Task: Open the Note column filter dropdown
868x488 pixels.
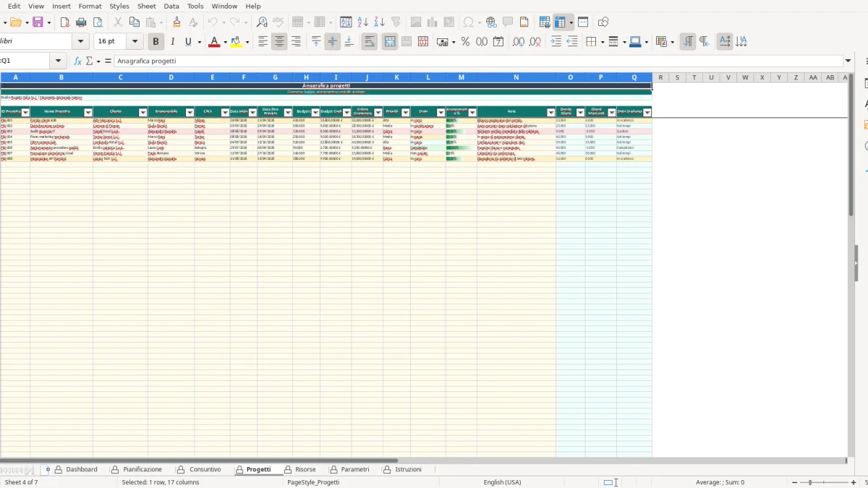Action: click(x=550, y=112)
